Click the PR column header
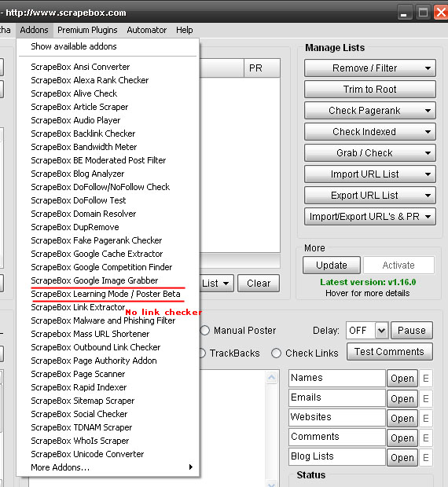The width and height of the screenshot is (448, 487). pos(262,68)
